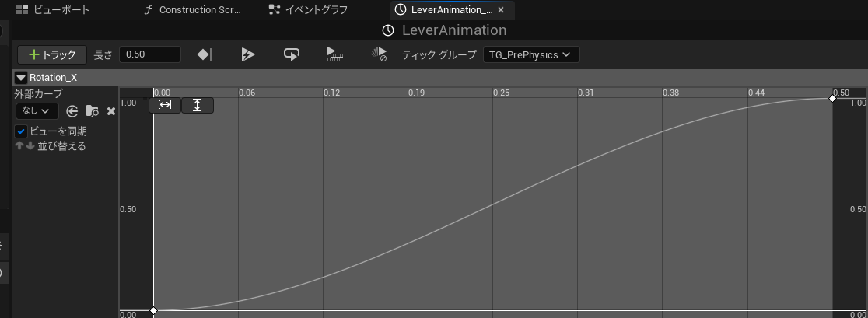Image resolution: width=868 pixels, height=318 pixels.
Task: Click the 長さ length input field
Action: pos(150,54)
